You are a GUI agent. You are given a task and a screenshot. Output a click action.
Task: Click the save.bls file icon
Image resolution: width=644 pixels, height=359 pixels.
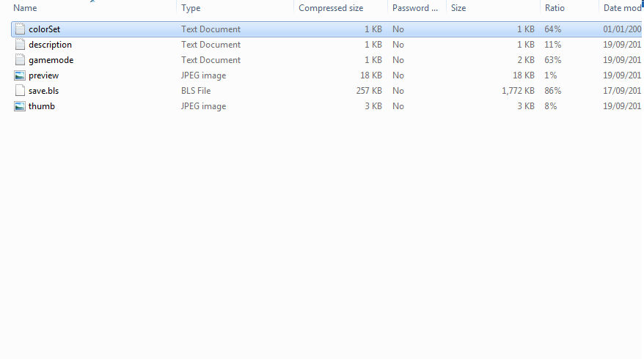(20, 91)
